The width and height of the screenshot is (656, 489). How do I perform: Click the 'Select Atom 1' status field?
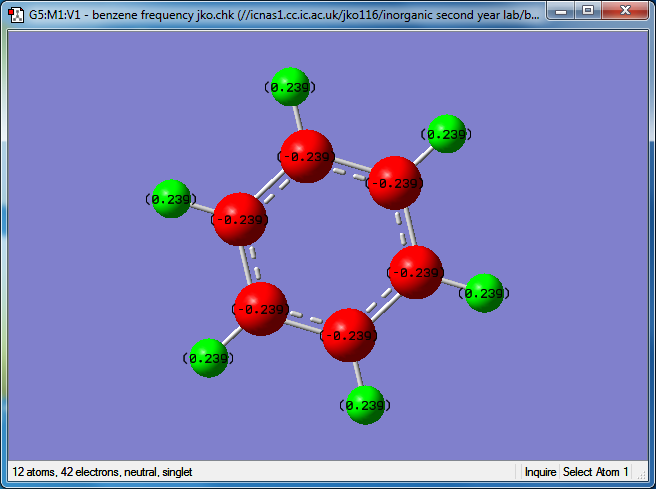[x=595, y=472]
